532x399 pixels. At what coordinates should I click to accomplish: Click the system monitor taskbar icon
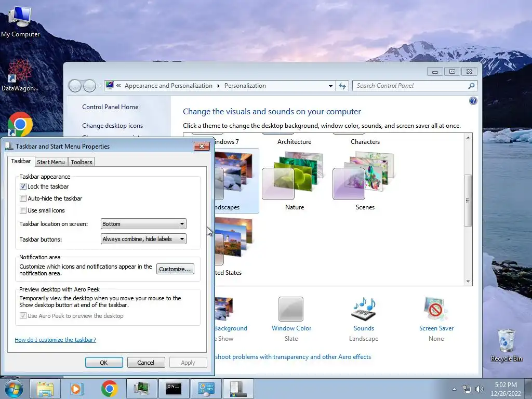(141, 389)
